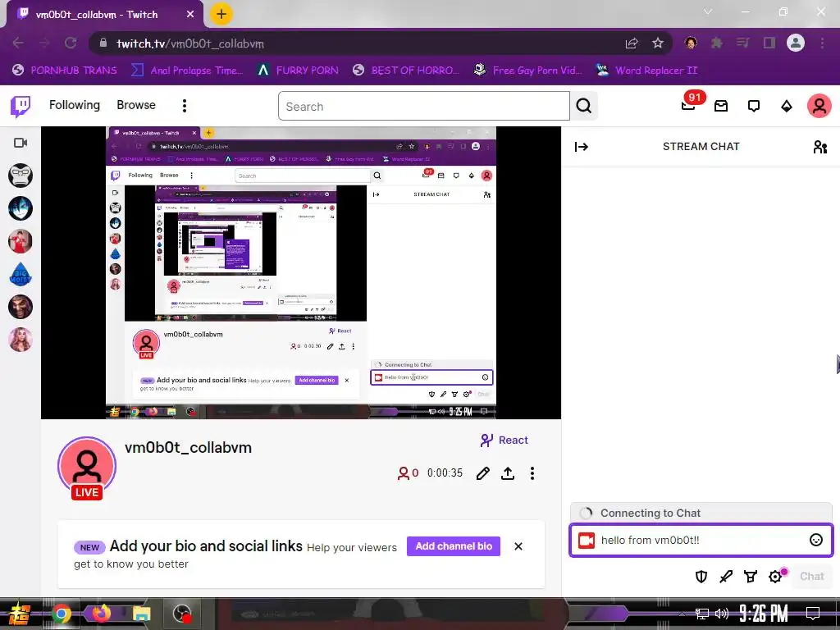Open File Explorer from the taskbar
840x630 pixels.
(x=142, y=614)
